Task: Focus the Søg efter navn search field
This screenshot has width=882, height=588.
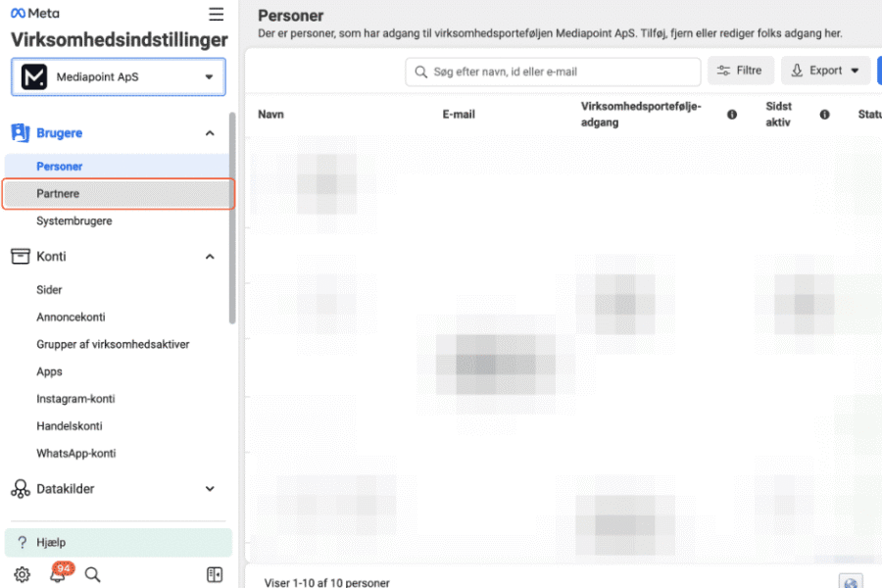Action: point(553,72)
